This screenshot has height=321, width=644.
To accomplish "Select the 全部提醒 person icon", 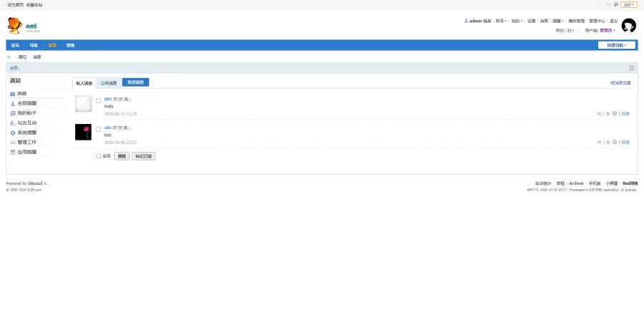I will click(x=13, y=104).
